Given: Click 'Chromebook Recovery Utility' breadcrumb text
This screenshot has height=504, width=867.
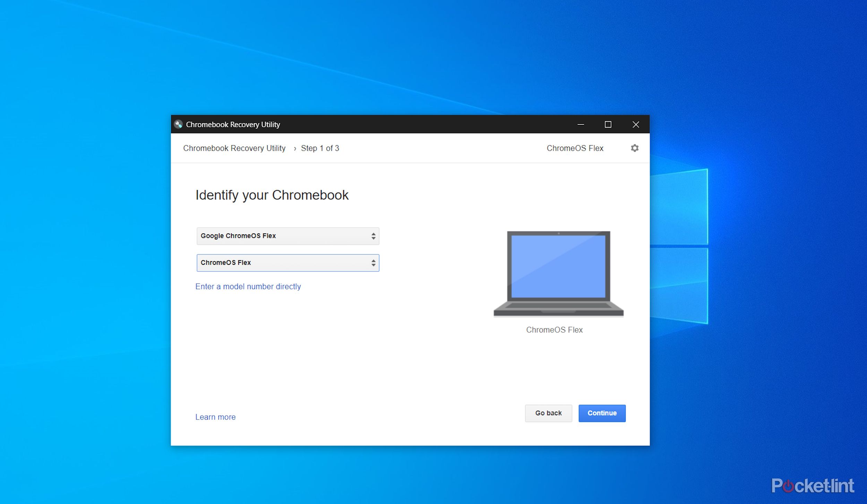Looking at the screenshot, I should point(234,148).
